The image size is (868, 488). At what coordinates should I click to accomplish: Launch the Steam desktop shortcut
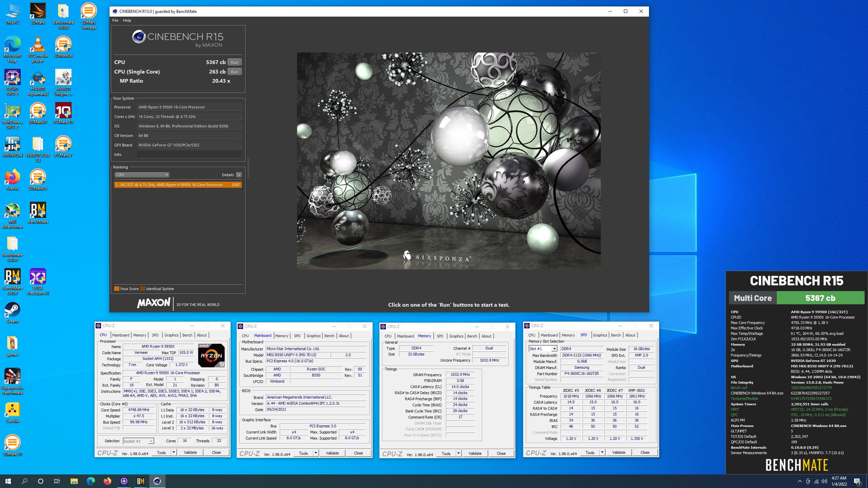(x=12, y=312)
